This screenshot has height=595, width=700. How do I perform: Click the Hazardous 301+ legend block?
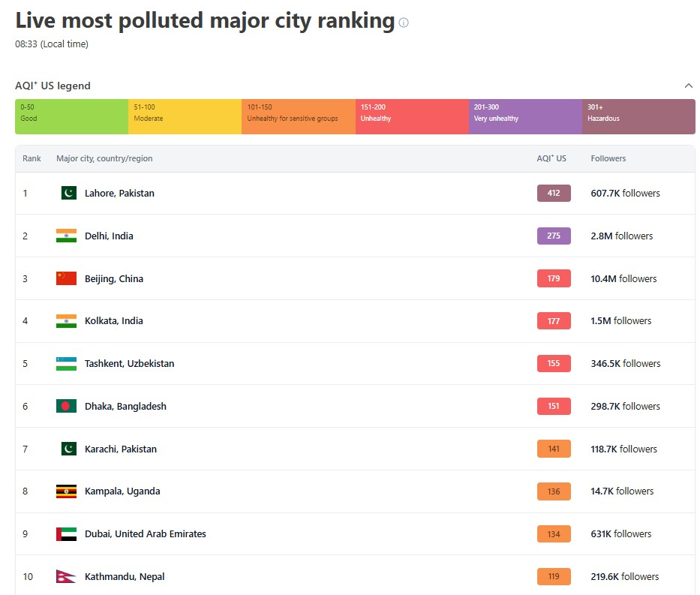click(638, 116)
